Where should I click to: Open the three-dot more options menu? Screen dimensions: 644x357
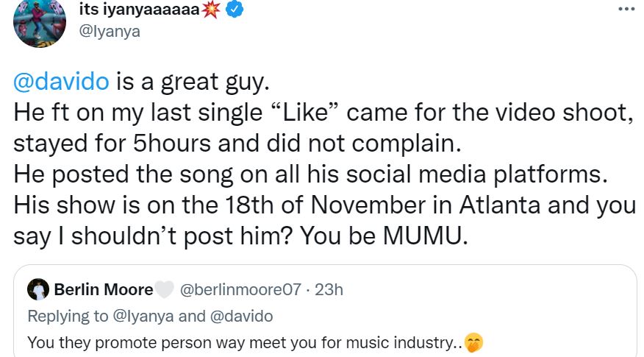pyautogui.click(x=626, y=9)
